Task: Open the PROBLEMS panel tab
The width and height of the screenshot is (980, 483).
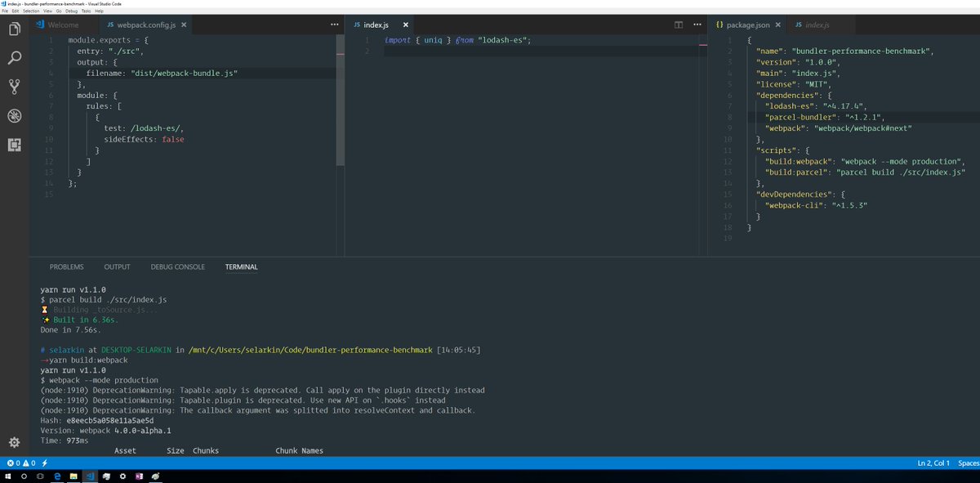Action: pyautogui.click(x=67, y=266)
